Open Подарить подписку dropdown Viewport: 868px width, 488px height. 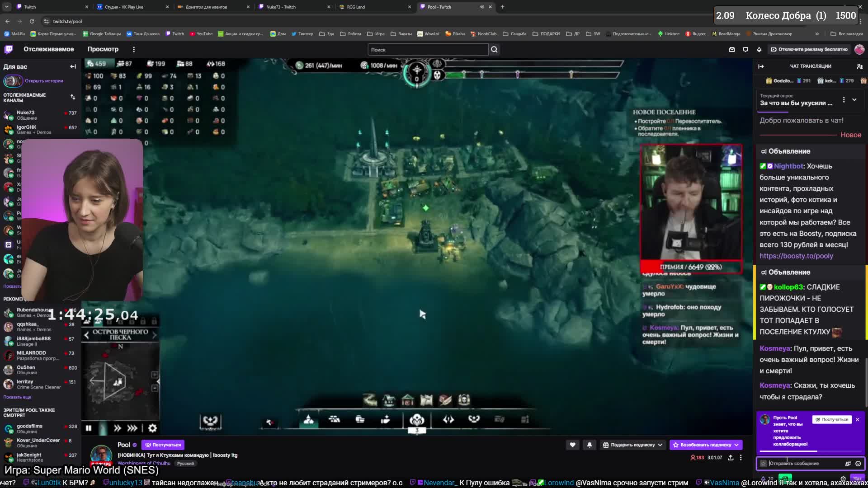[x=632, y=445]
